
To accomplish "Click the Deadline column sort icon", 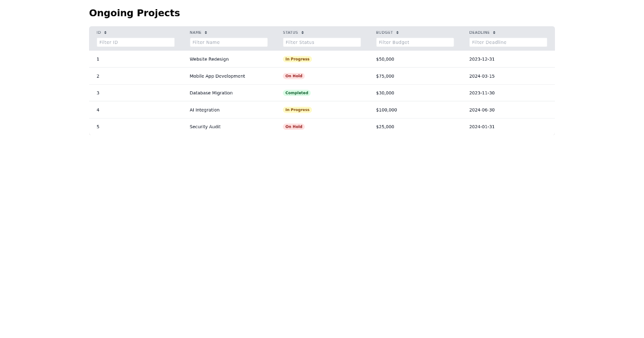I will (x=493, y=32).
